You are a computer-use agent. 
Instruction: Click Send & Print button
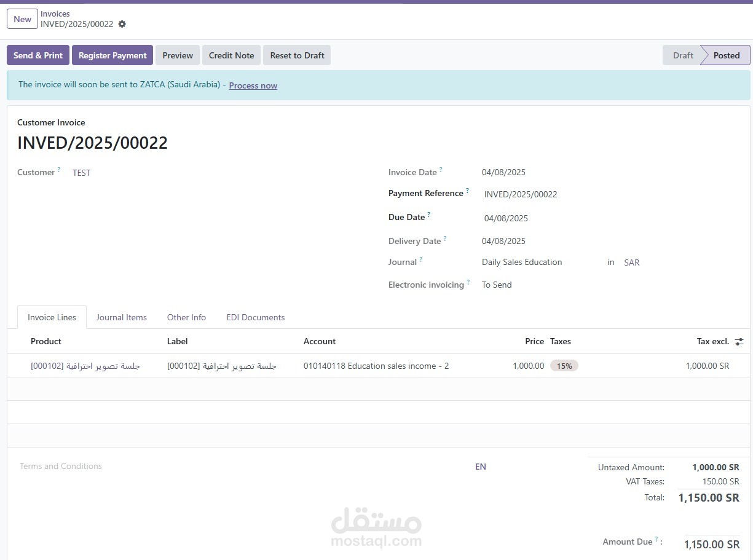pos(38,55)
